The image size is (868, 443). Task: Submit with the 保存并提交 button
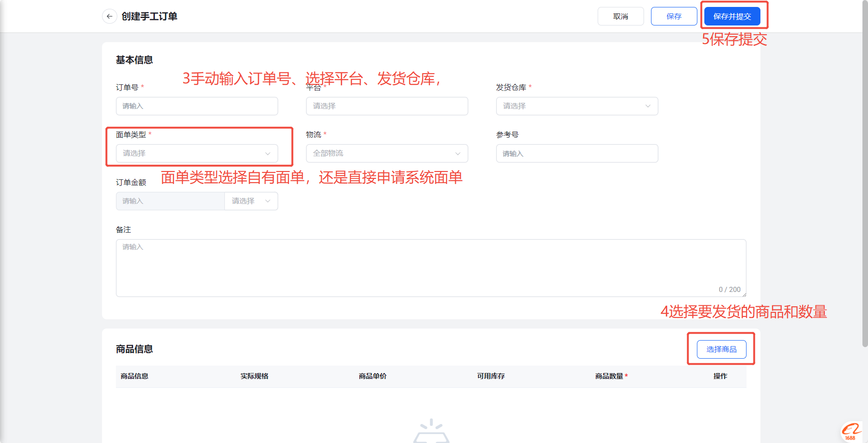click(x=732, y=16)
